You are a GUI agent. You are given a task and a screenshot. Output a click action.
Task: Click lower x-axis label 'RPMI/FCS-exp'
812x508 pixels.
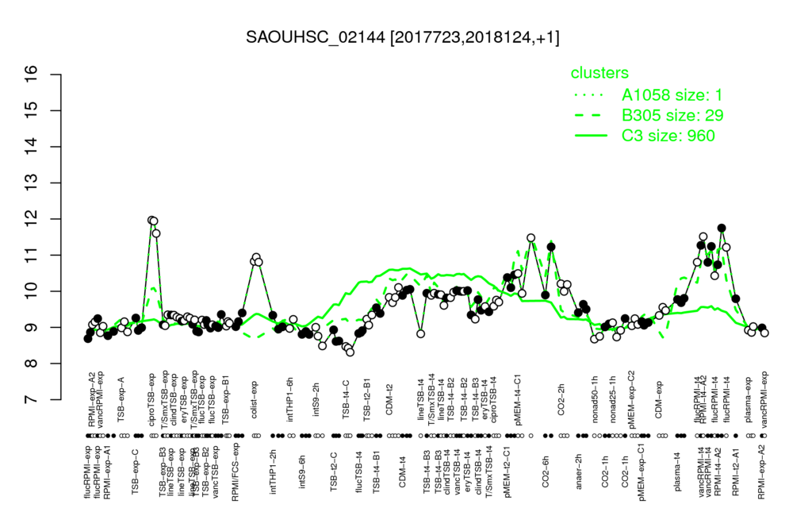[235, 472]
